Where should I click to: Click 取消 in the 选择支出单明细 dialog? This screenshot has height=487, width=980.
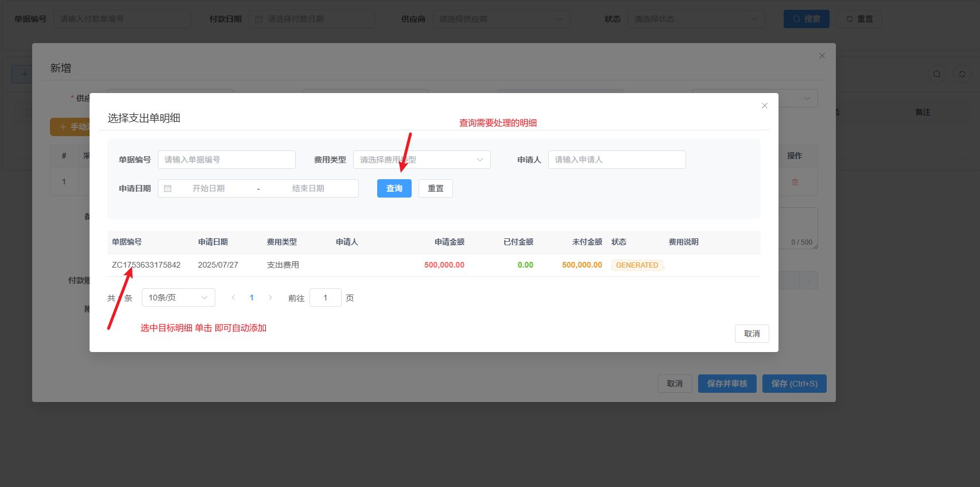click(x=752, y=334)
